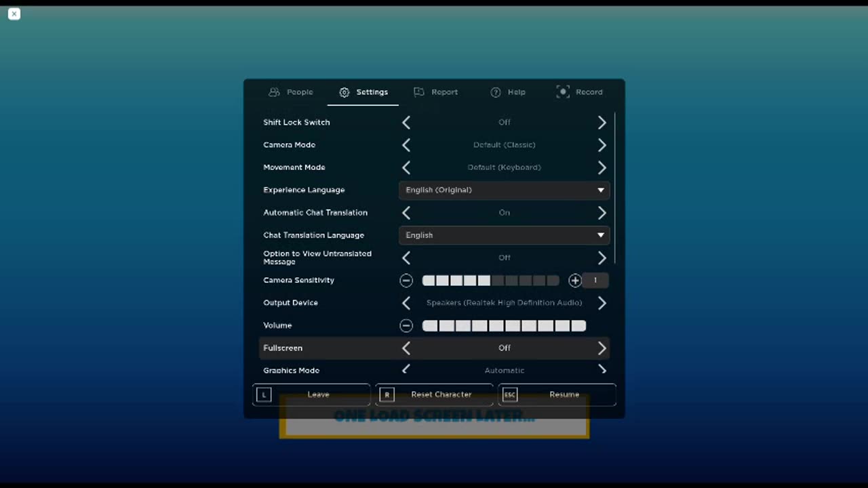Click right arrow for Movement Mode
868x488 pixels.
pyautogui.click(x=601, y=167)
